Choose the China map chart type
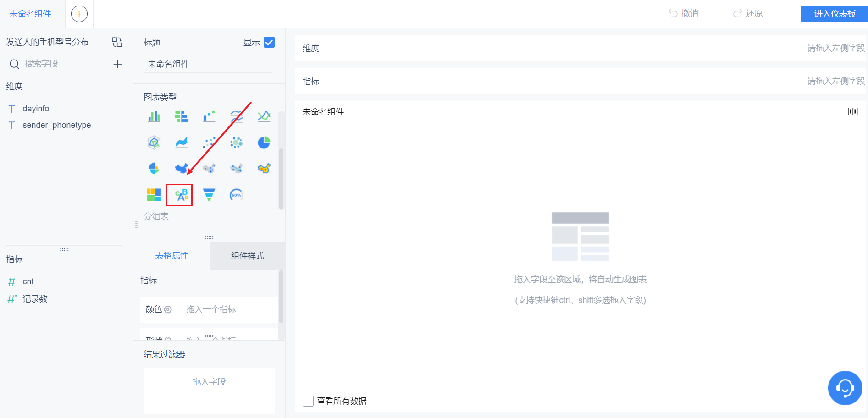Image resolution: width=868 pixels, height=418 pixels. click(181, 168)
